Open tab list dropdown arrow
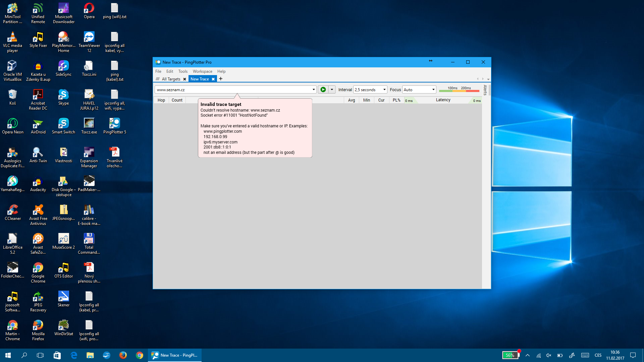The width and height of the screenshot is (644, 362). 488,79
